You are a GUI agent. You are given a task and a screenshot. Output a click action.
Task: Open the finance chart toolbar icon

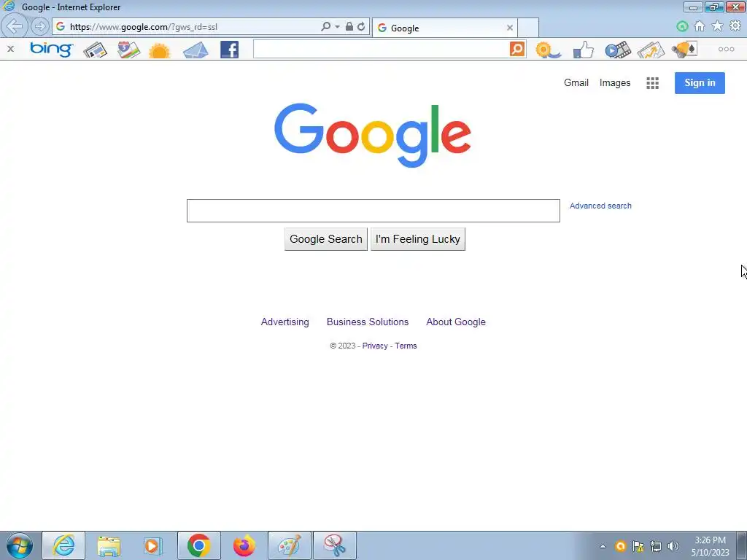click(x=651, y=50)
